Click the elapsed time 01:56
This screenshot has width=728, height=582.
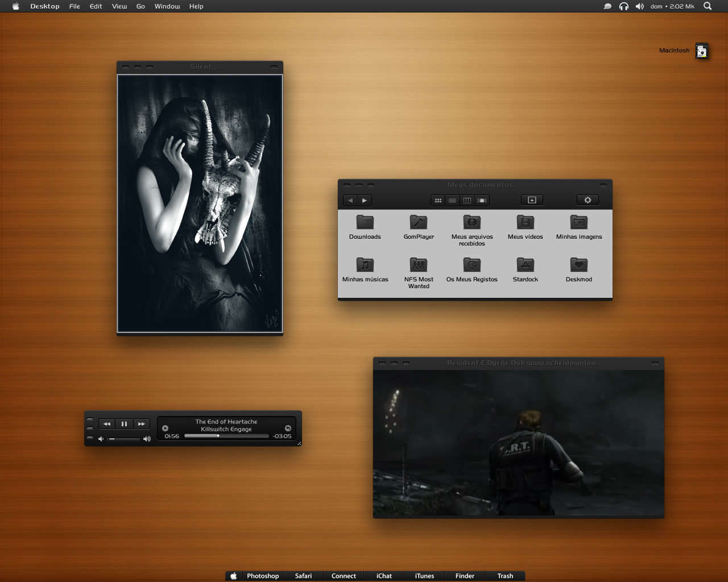[172, 436]
